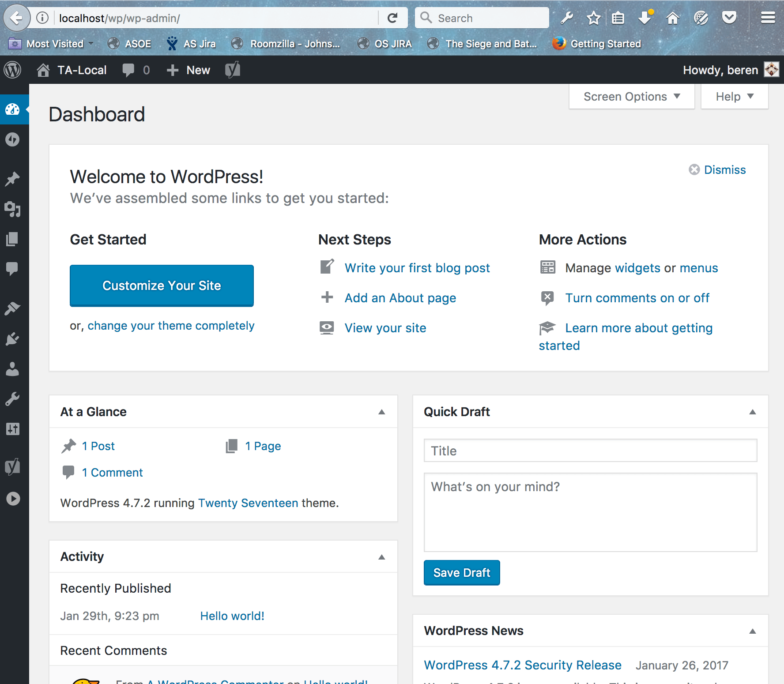Open the Yoast SEO sidebar icon
784x684 pixels.
coord(12,466)
